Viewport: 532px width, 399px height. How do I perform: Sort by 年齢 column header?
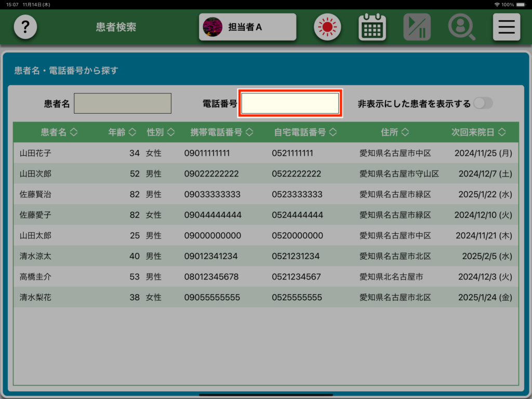[x=122, y=132]
